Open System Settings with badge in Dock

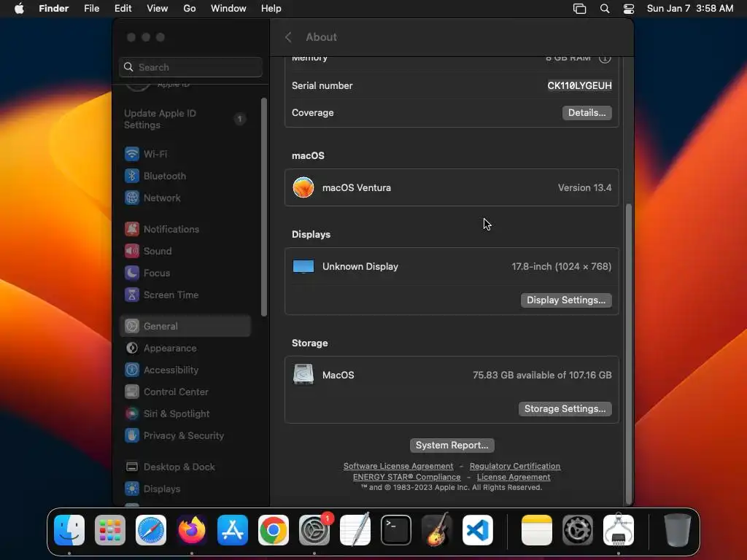pos(314,530)
